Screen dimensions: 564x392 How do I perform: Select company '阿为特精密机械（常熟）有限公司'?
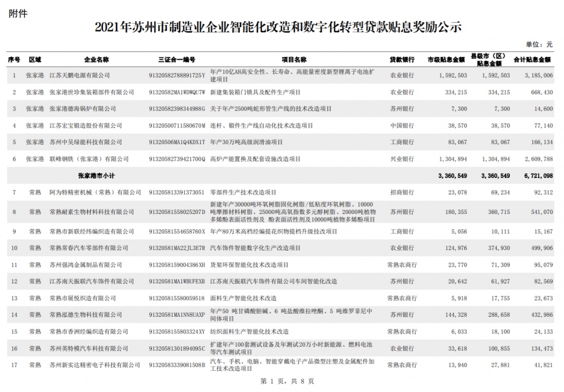tap(95, 193)
